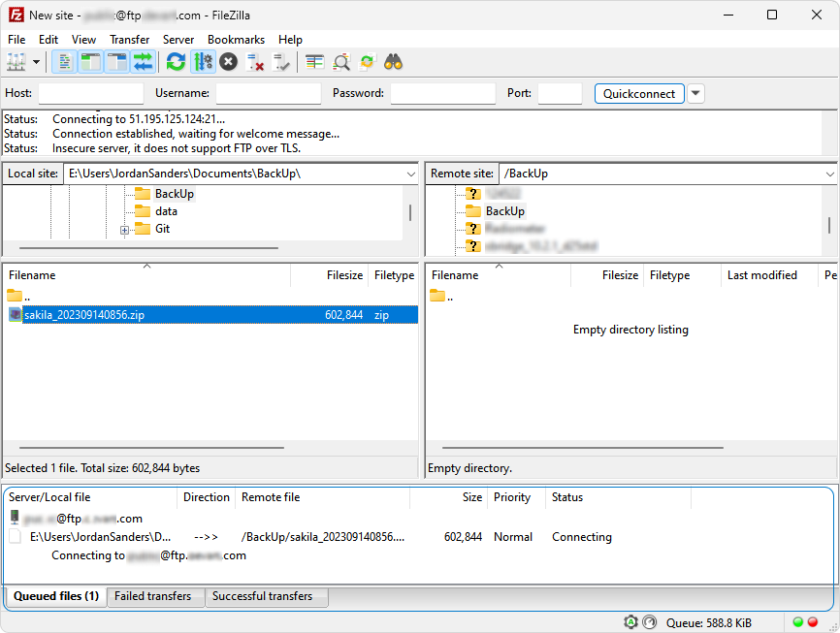Sort remote files by Filesize column
Image resolution: width=840 pixels, height=633 pixels.
607,275
